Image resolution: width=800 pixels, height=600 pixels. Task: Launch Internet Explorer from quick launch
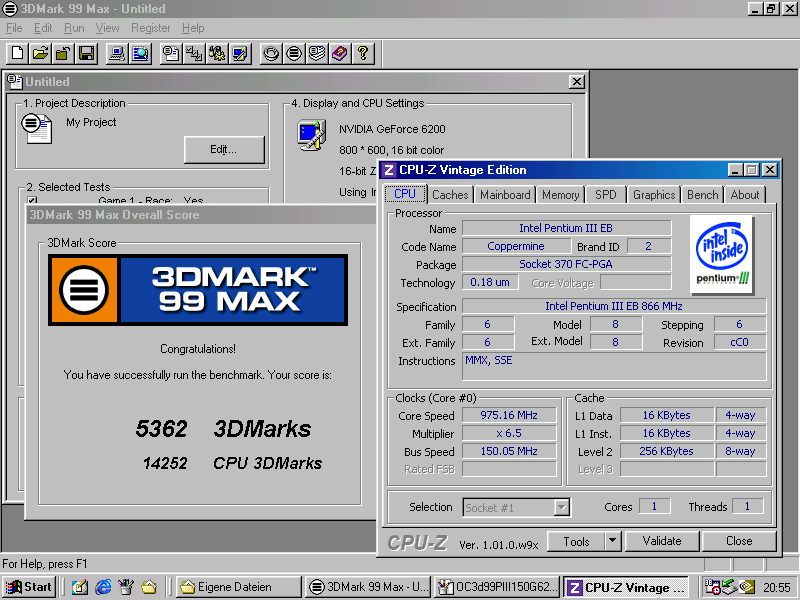coord(103,587)
